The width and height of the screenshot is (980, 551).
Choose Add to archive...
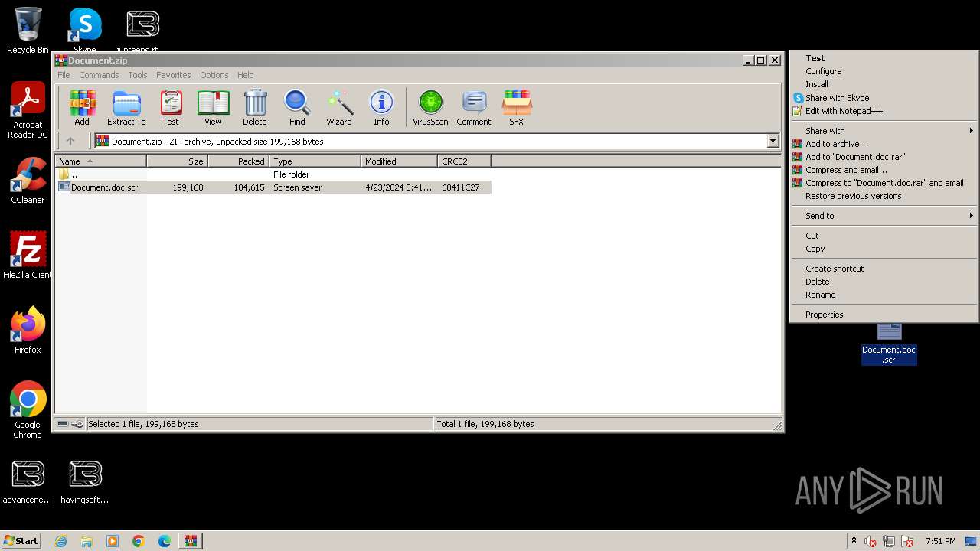[x=884, y=144]
